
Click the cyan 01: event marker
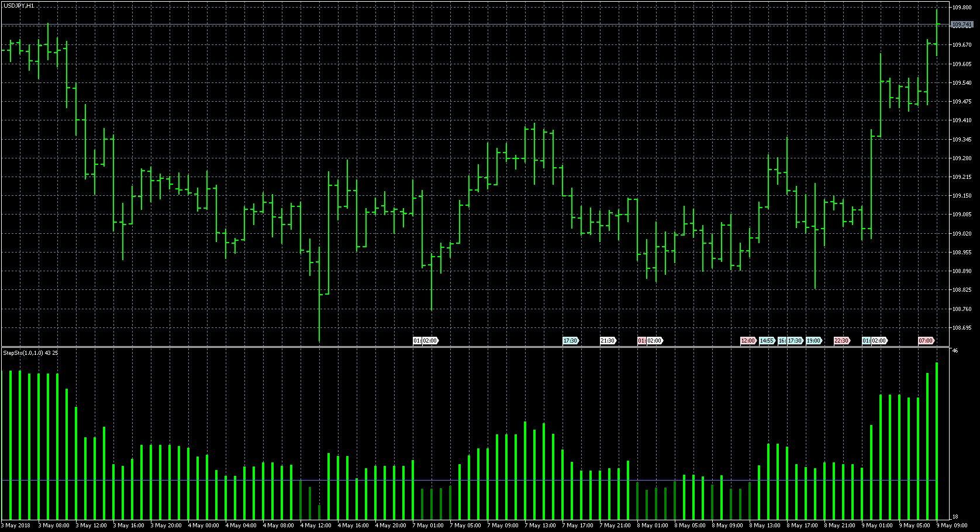pyautogui.click(x=866, y=341)
